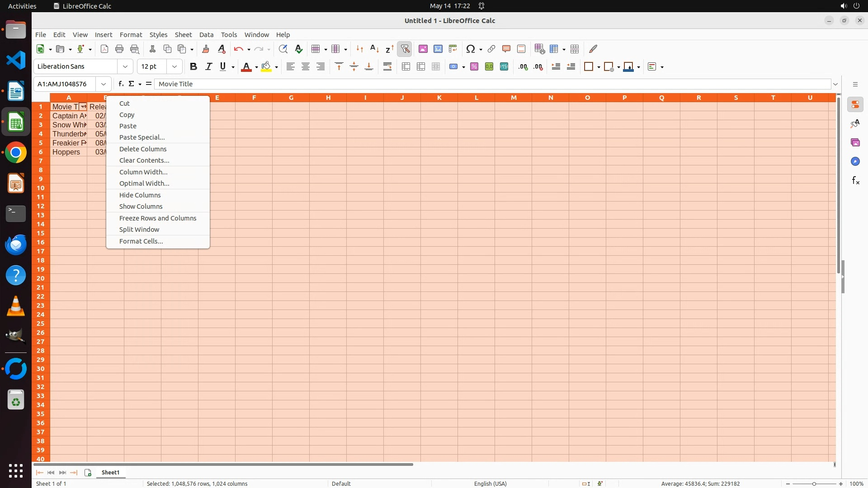
Task: Format selection as Currency icon
Action: click(453, 67)
